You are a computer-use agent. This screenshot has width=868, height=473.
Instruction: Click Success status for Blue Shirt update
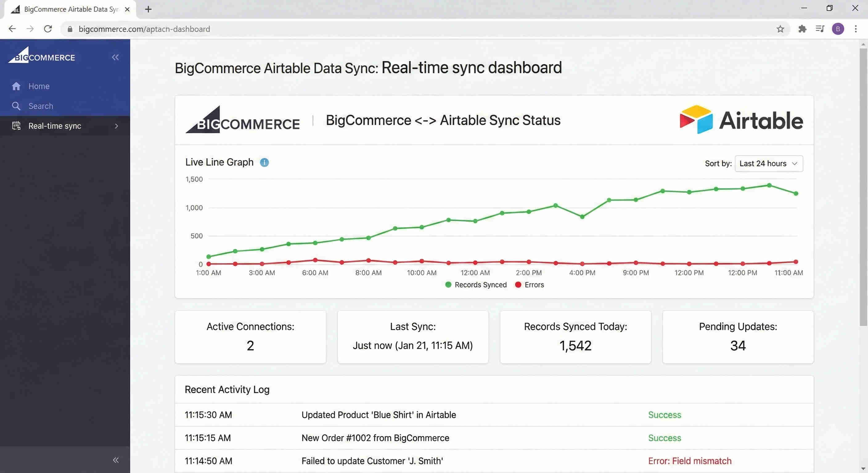click(x=665, y=415)
